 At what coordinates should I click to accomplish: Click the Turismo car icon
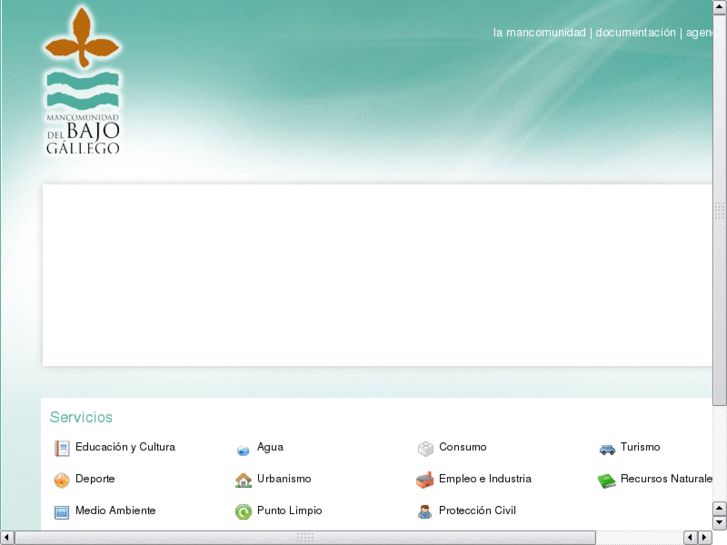coord(607,449)
